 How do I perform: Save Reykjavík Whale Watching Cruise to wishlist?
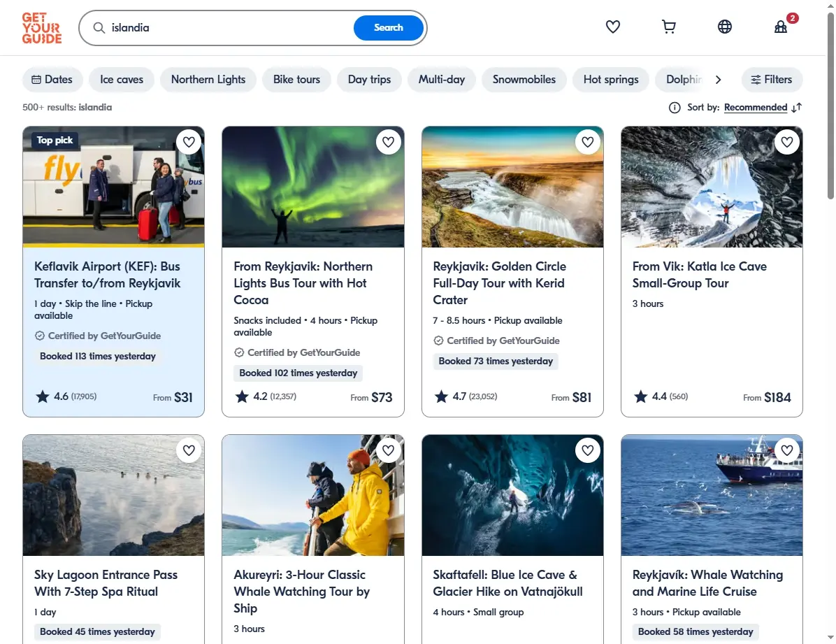pyautogui.click(x=787, y=450)
